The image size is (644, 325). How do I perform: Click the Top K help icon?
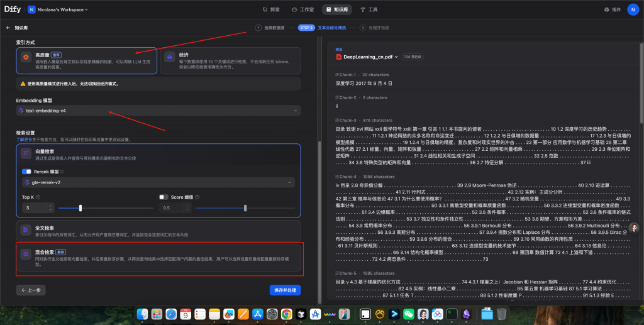tap(39, 197)
